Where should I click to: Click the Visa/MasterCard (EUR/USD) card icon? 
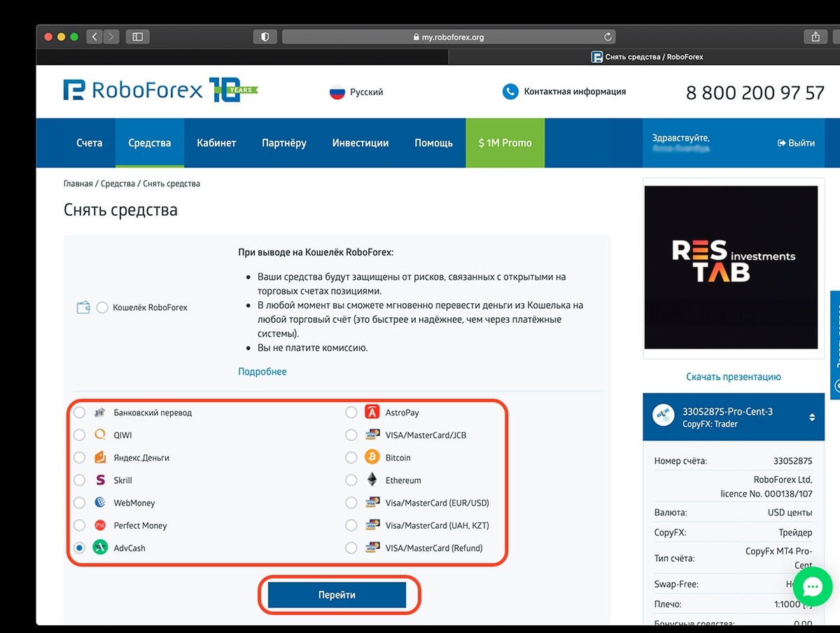(372, 503)
